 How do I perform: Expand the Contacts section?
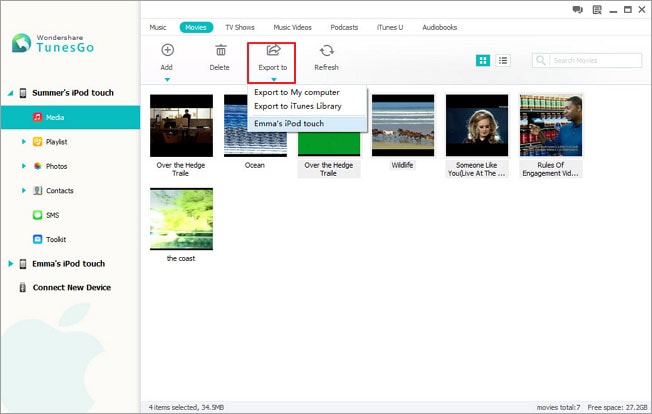[24, 190]
